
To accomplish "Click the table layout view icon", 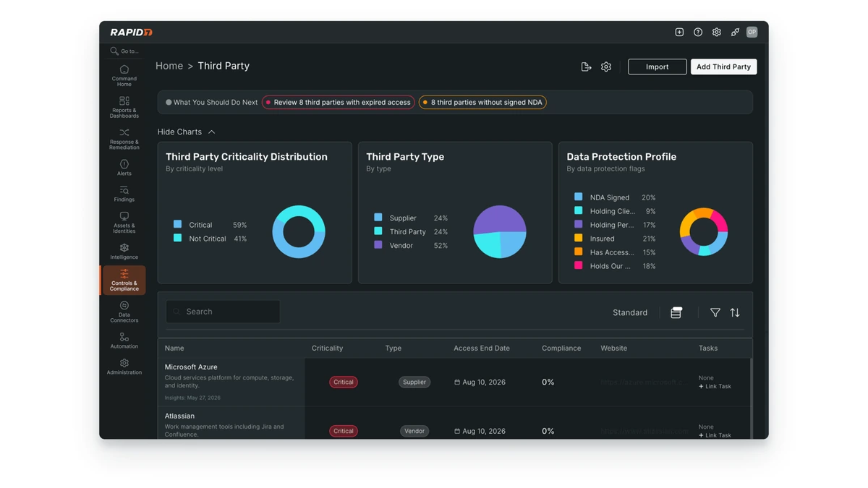I will tap(676, 313).
